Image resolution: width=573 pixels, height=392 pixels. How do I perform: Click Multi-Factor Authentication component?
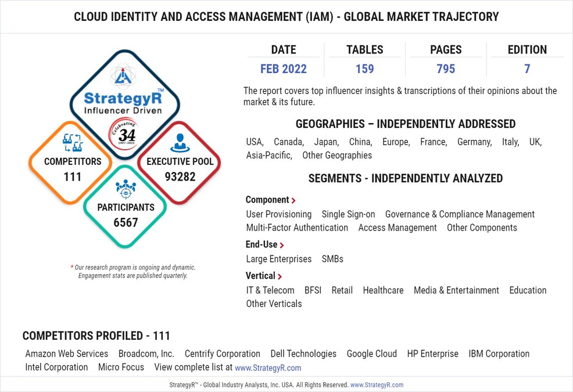[297, 228]
